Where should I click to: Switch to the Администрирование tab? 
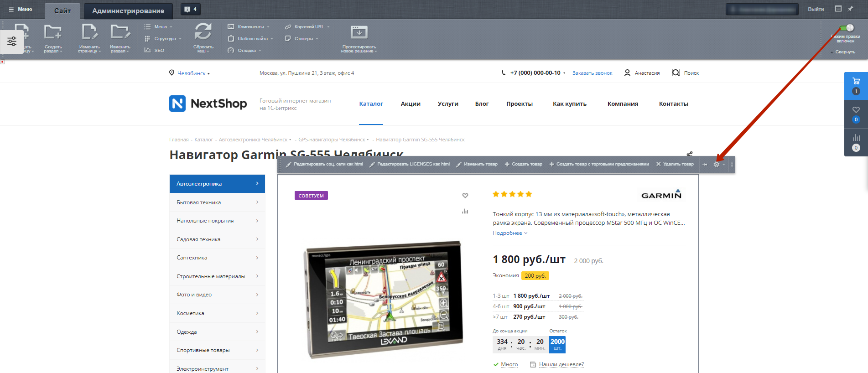point(128,11)
